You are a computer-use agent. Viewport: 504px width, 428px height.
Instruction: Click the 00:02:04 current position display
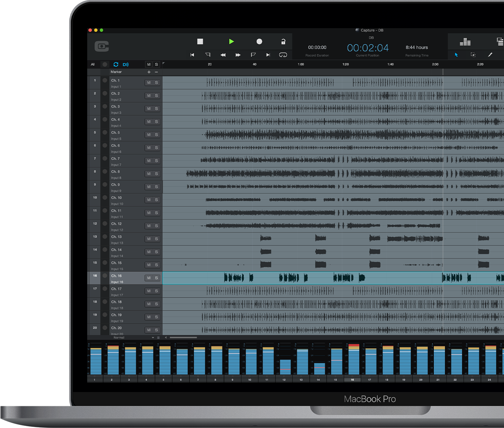point(368,48)
